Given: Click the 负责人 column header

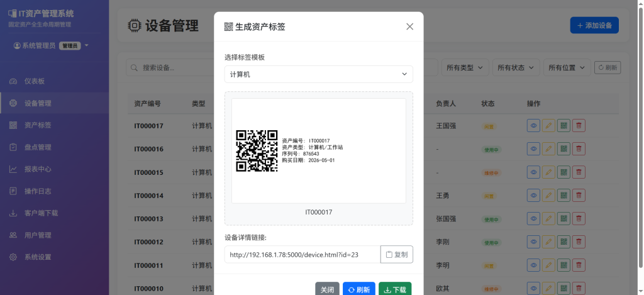Looking at the screenshot, I should [446, 104].
